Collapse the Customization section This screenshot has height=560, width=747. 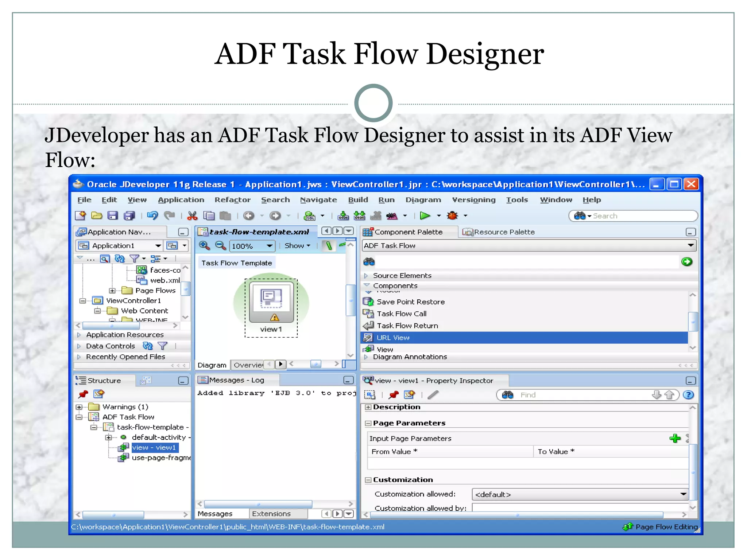click(368, 480)
